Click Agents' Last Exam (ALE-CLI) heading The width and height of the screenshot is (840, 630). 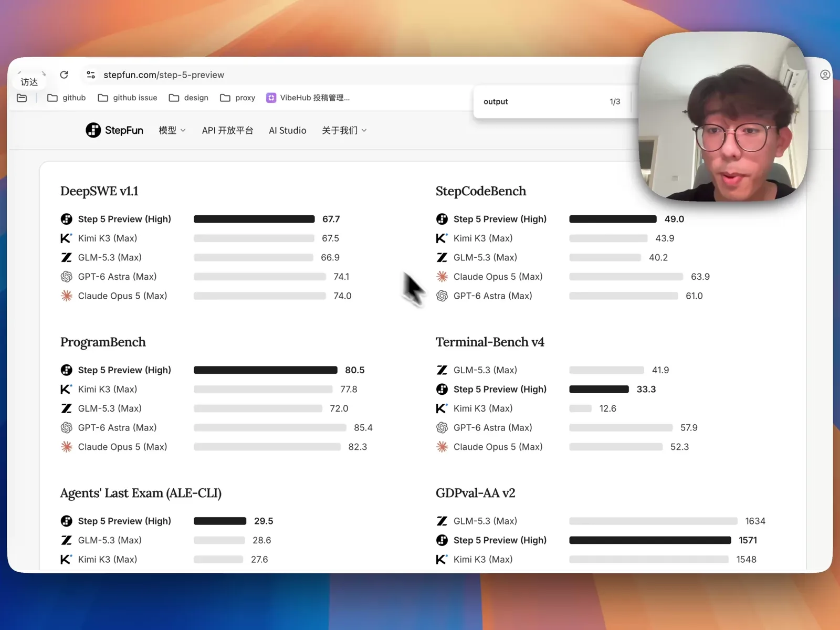point(141,493)
